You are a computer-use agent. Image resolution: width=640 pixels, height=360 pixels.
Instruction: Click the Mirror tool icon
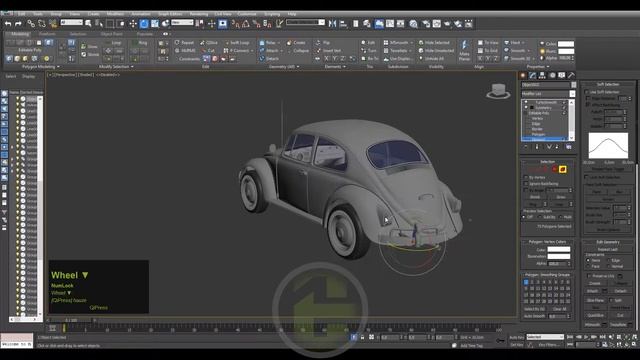click(333, 24)
